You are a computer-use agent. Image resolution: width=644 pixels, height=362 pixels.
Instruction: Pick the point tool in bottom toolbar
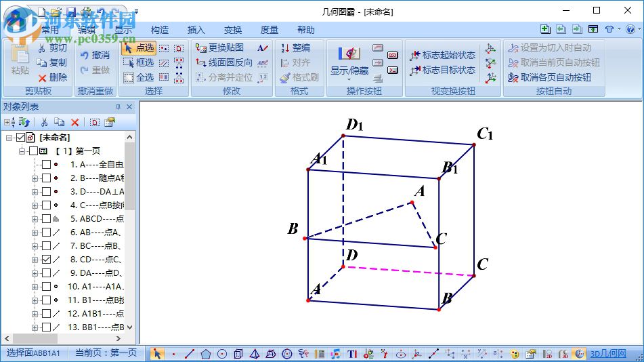coord(174,354)
